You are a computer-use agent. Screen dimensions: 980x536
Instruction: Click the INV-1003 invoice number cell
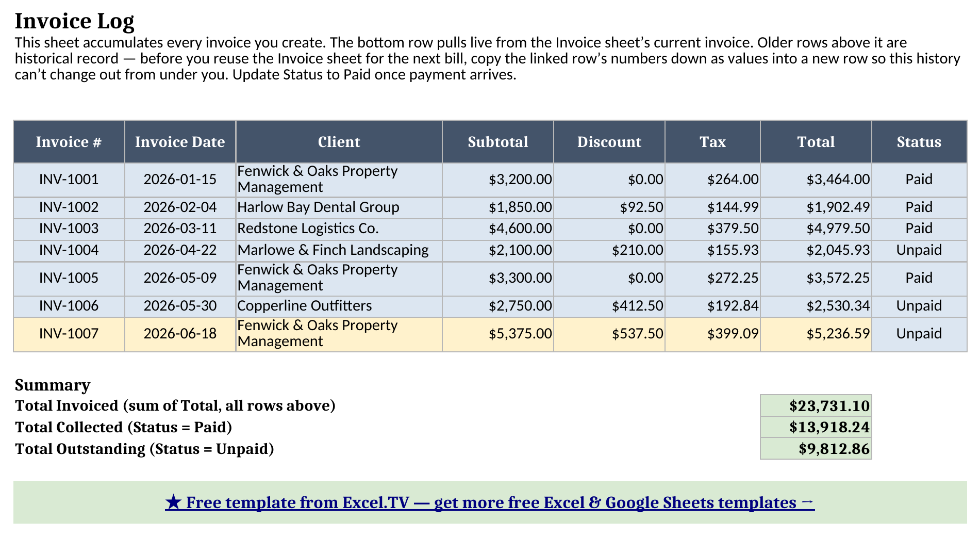(x=69, y=229)
